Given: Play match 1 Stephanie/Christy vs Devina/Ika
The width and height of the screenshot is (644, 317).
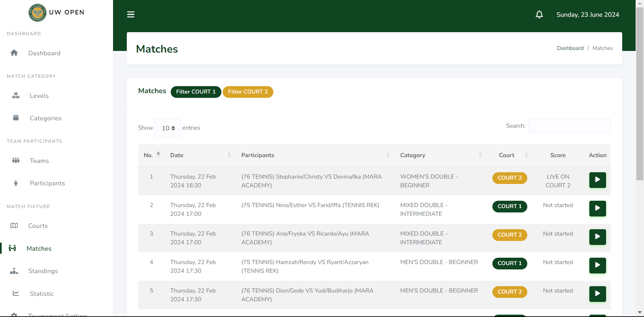Looking at the screenshot, I should click(597, 180).
